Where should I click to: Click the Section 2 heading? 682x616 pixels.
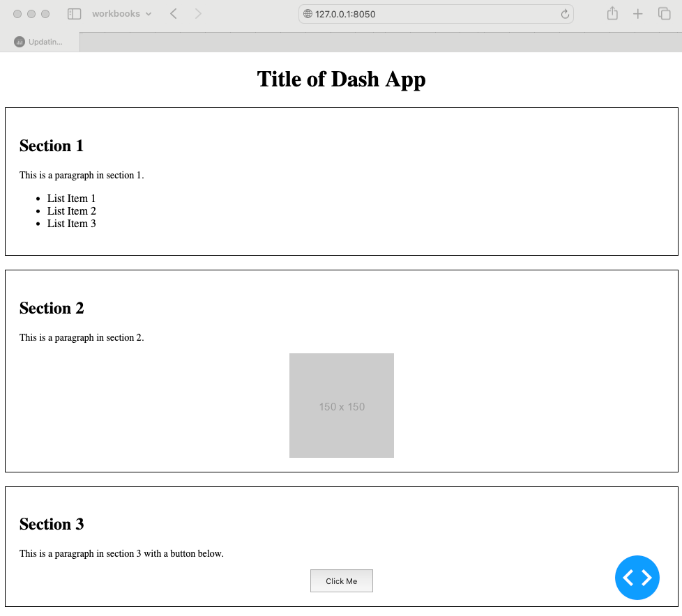click(52, 308)
